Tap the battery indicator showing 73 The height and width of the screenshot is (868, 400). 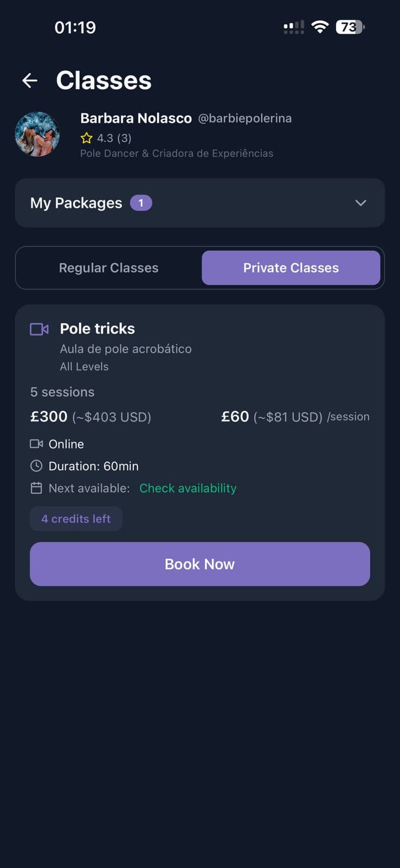[x=349, y=27]
